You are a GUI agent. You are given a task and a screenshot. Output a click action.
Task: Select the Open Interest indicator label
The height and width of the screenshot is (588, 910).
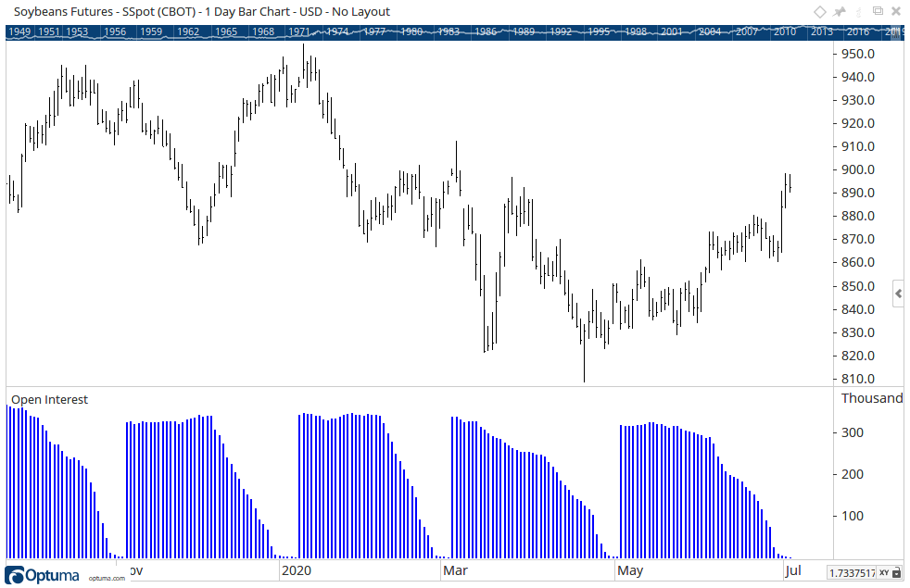point(49,399)
